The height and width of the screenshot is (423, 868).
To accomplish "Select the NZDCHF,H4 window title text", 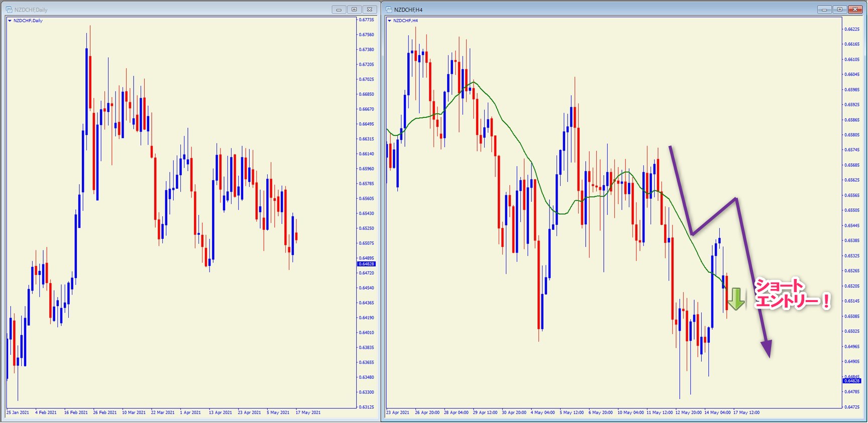I will (408, 10).
